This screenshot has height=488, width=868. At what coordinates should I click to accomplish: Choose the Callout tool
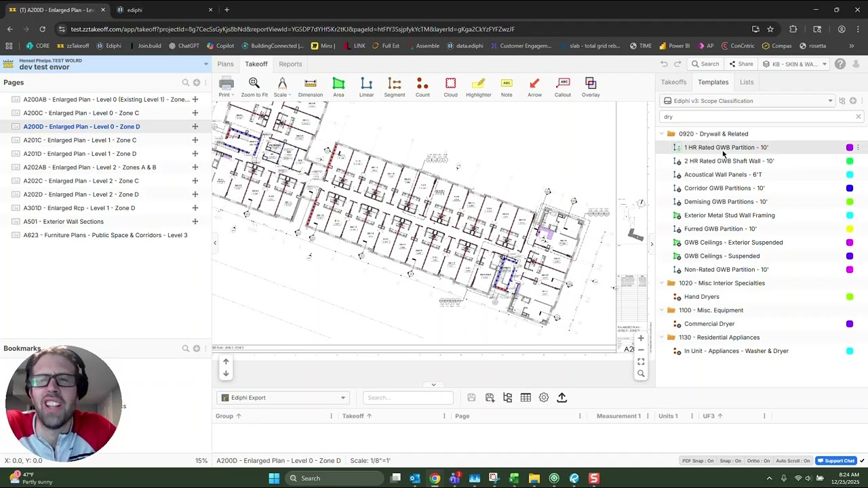pos(563,87)
